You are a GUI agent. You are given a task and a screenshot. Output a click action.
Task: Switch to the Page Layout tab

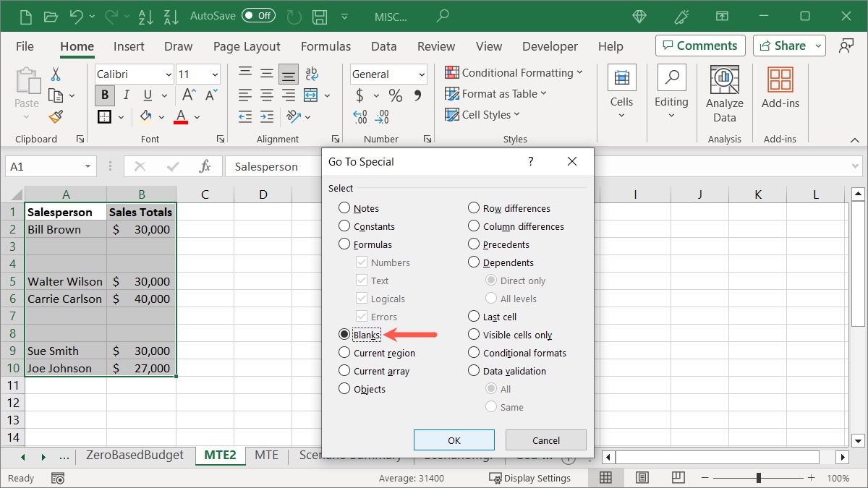[x=247, y=46]
